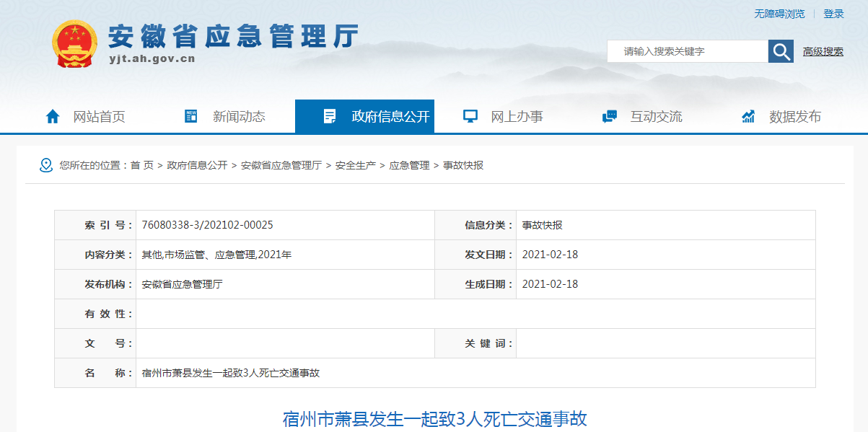Click the 索引号 label cell

pos(95,225)
